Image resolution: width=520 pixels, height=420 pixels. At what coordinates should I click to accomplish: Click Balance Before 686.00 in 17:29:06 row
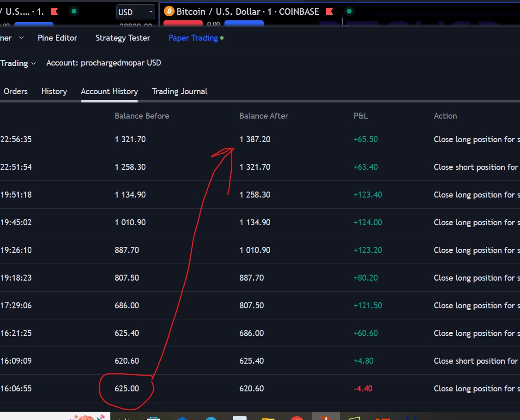127,305
